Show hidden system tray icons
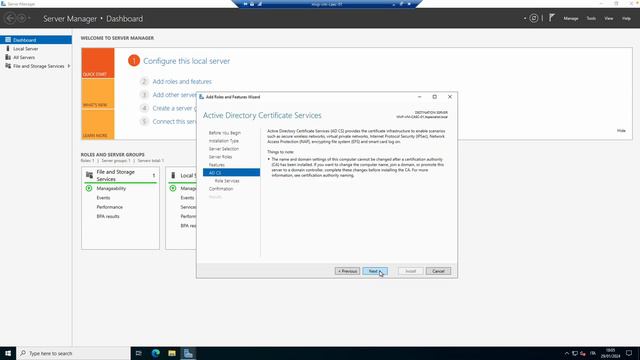Viewport: 640px width, 360px height. pos(567,353)
